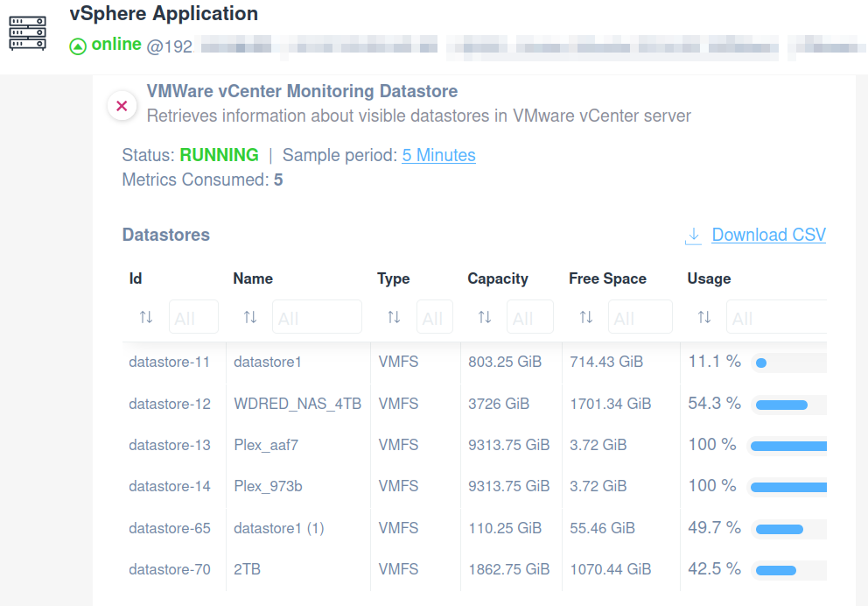Focus the Free Space filter field
Screen dimensions: 868x606
640,317
